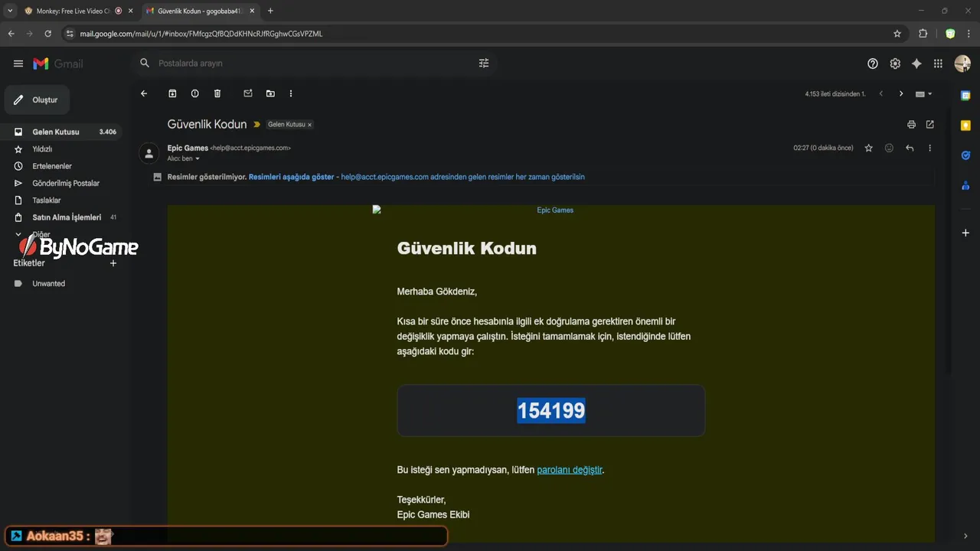The image size is (980, 551).
Task: Go to the newer message arrow
Action: (880, 94)
